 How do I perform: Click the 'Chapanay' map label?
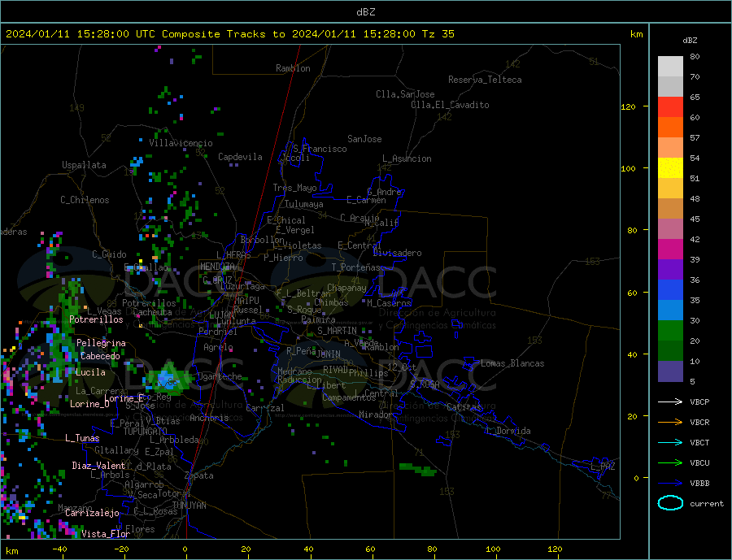(346, 288)
